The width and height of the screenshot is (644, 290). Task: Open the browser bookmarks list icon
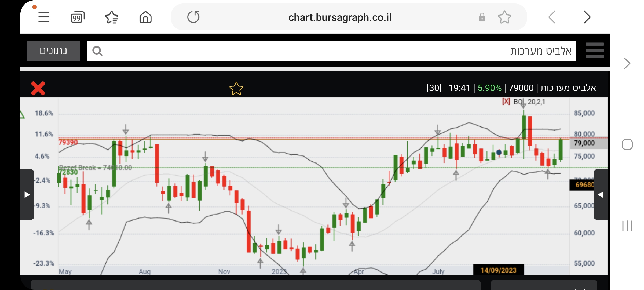pyautogui.click(x=112, y=17)
